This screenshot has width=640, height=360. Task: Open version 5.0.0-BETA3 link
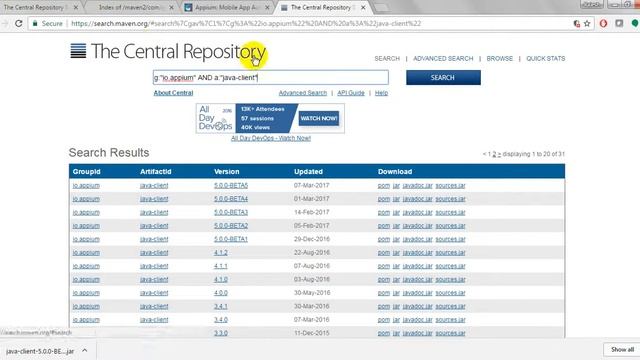[231, 212]
